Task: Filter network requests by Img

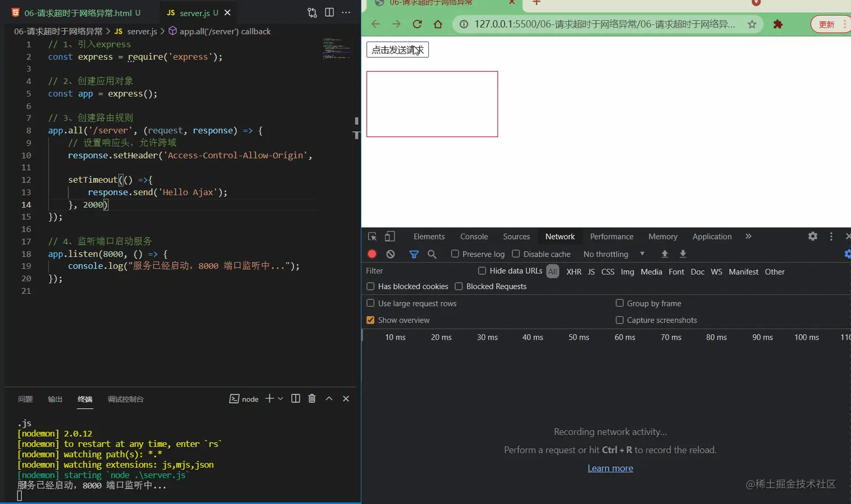Action: [x=628, y=272]
